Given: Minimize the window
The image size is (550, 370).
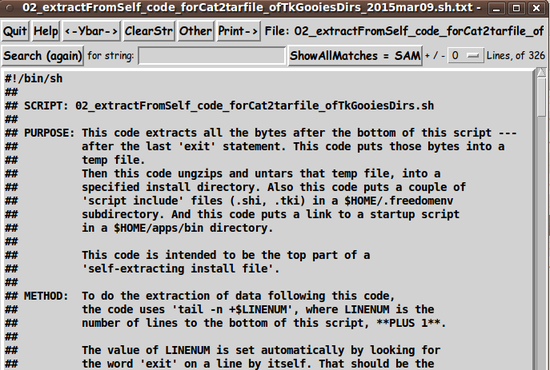Looking at the screenshot, I should pyautogui.click(x=496, y=8).
